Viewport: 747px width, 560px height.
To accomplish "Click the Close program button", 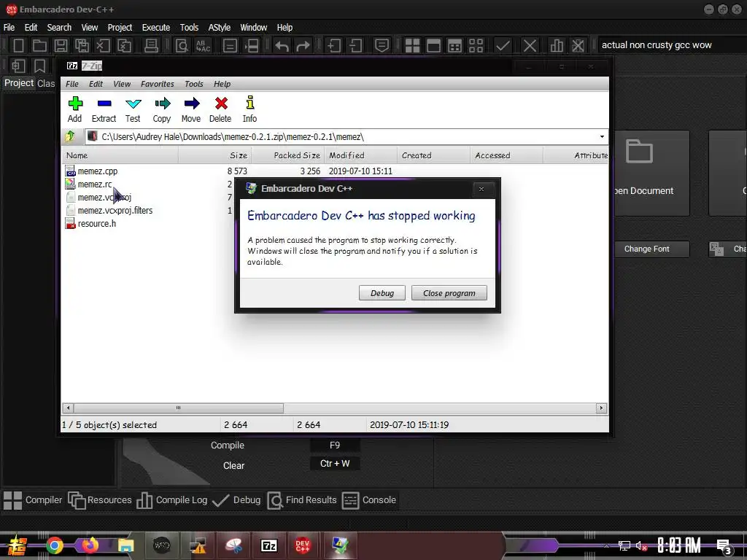I will coord(449,293).
